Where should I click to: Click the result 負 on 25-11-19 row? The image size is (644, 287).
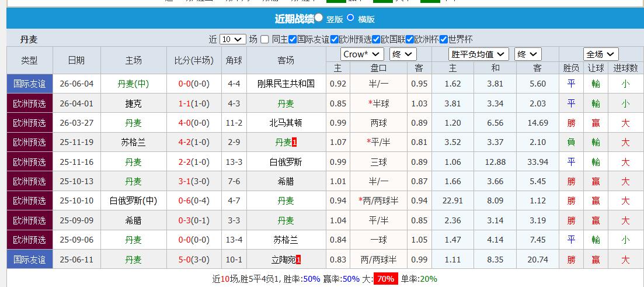tap(571, 143)
